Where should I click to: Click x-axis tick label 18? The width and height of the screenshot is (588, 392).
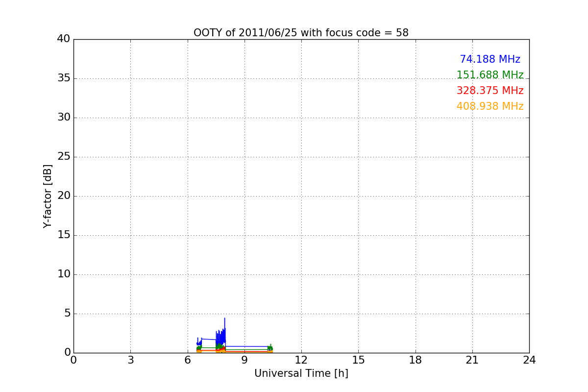tap(415, 360)
